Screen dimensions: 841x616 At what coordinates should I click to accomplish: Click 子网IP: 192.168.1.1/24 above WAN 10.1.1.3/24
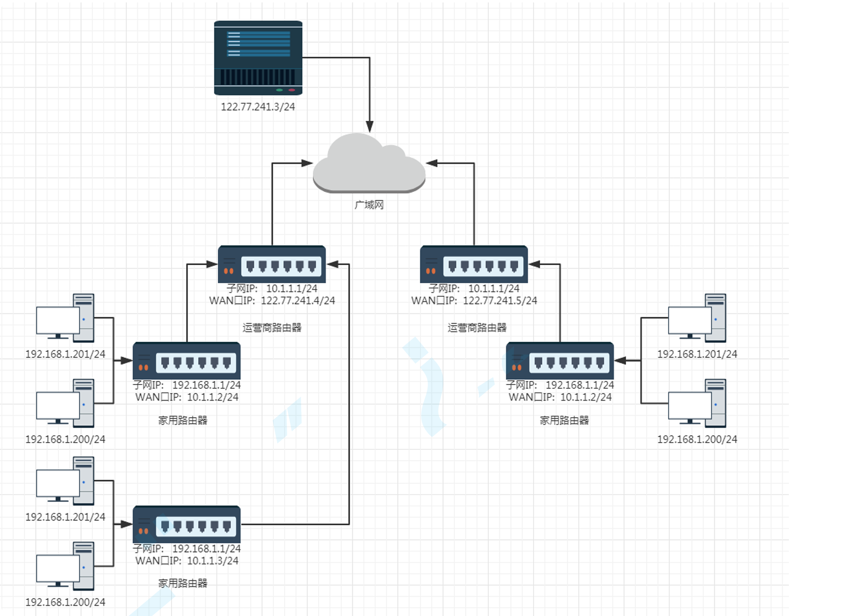pos(187,549)
